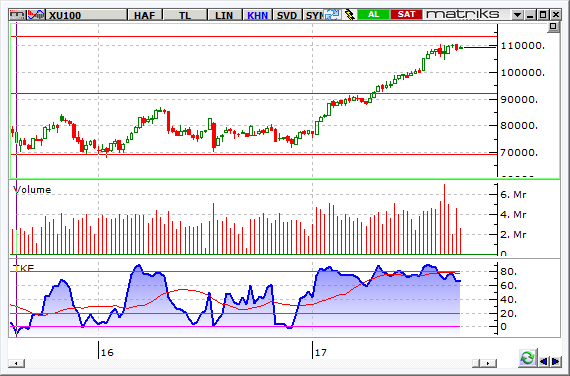This screenshot has height=376, width=570.
Task: Click the TKE indicator label
Action: tap(23, 268)
